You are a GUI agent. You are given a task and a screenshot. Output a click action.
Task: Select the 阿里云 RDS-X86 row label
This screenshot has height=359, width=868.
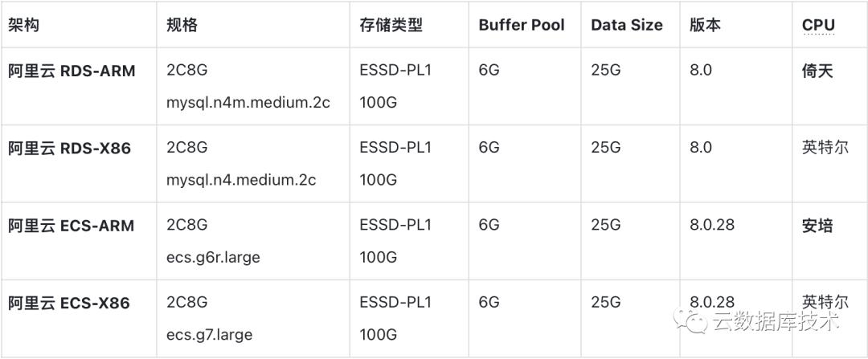(70, 148)
